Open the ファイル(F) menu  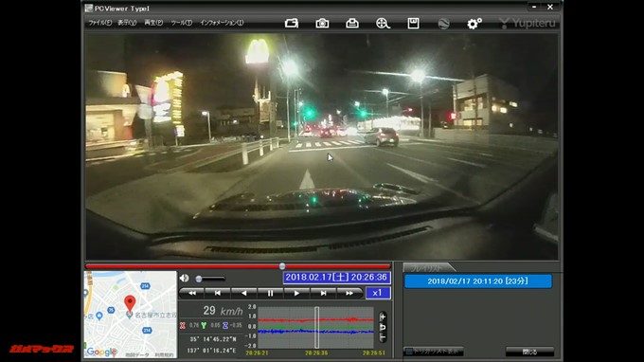coord(99,23)
